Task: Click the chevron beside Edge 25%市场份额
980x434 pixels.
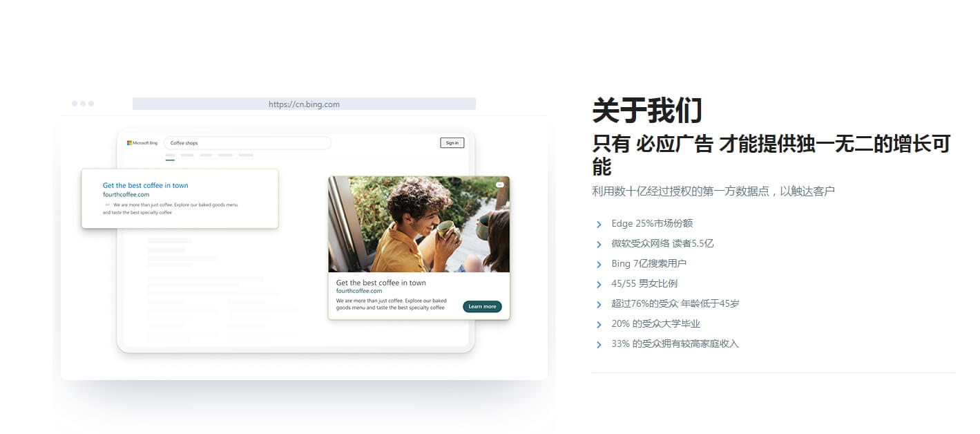Action: [x=599, y=225]
